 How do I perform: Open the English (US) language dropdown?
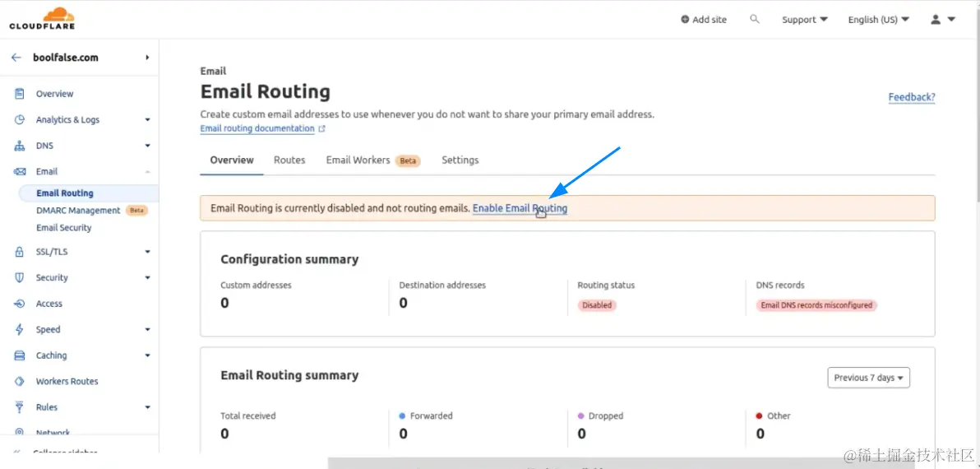[x=879, y=20]
